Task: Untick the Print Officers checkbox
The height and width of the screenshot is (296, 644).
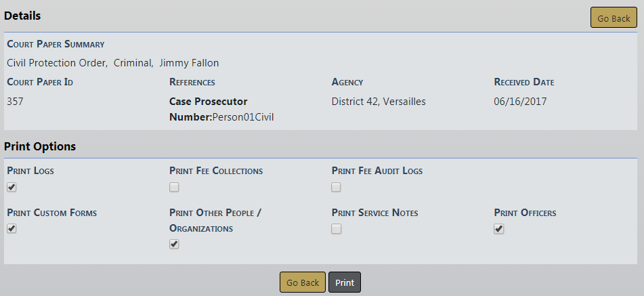Action: [x=499, y=229]
